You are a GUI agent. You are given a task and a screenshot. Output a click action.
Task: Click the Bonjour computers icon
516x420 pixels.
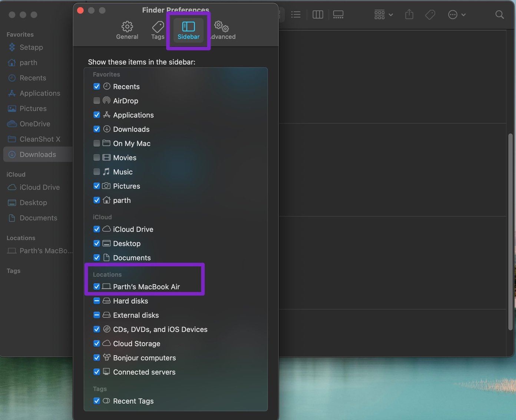click(107, 357)
